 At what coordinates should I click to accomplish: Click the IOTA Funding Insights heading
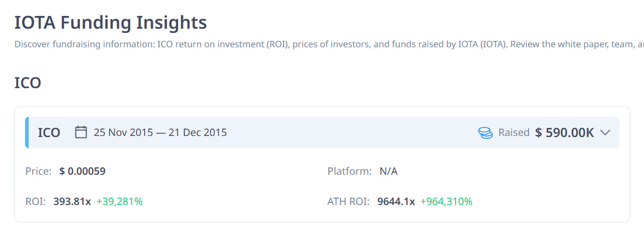pos(111,23)
